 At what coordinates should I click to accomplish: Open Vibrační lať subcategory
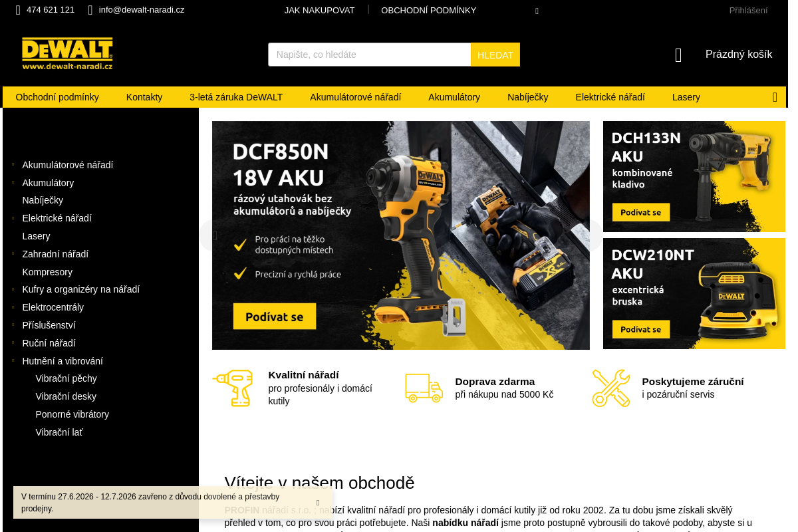pyautogui.click(x=59, y=432)
